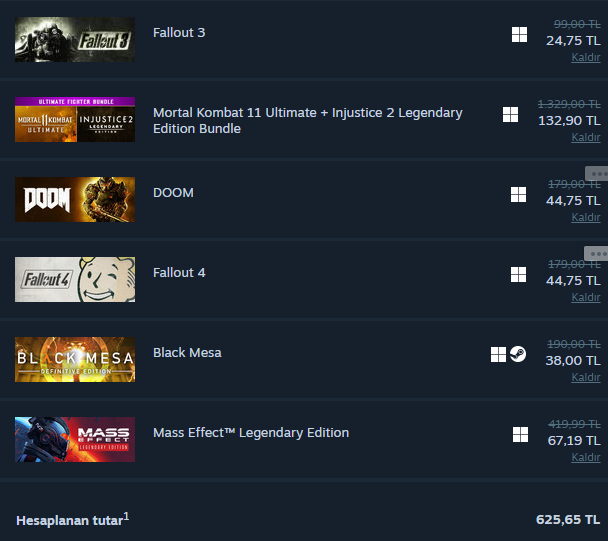Open the Fallout 3 cover thumbnail
The height and width of the screenshot is (541, 608).
(x=75, y=39)
